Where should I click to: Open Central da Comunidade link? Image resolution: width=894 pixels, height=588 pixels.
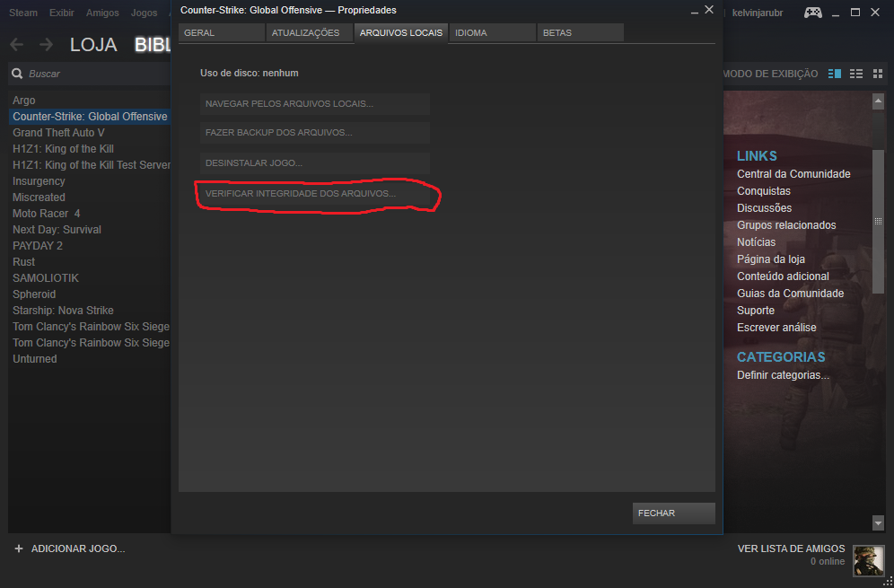[x=793, y=174]
